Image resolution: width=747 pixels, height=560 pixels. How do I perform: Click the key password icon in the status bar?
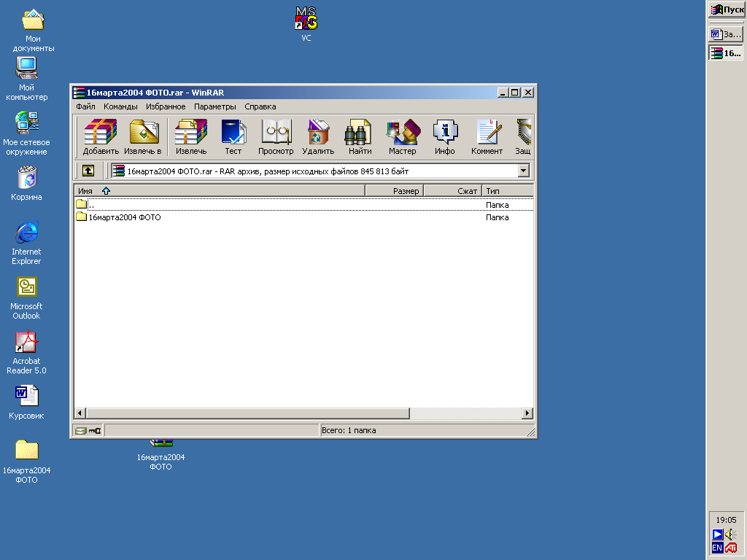coord(95,430)
